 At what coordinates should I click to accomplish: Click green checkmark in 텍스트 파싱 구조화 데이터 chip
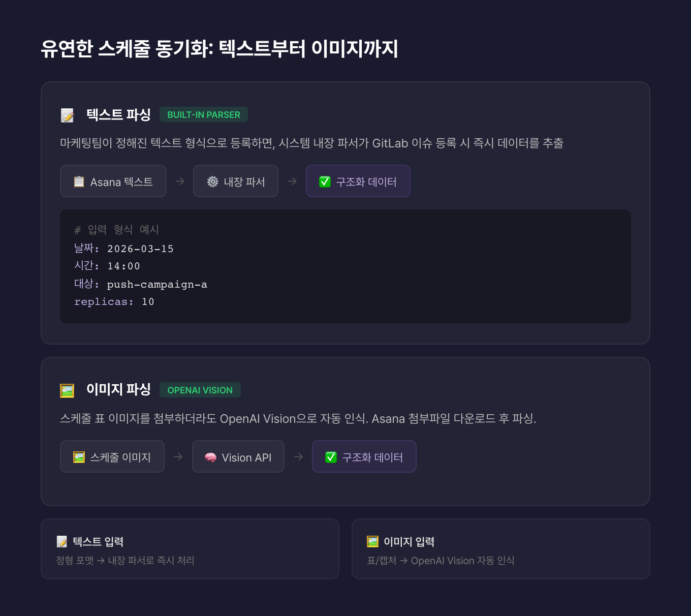coord(325,181)
